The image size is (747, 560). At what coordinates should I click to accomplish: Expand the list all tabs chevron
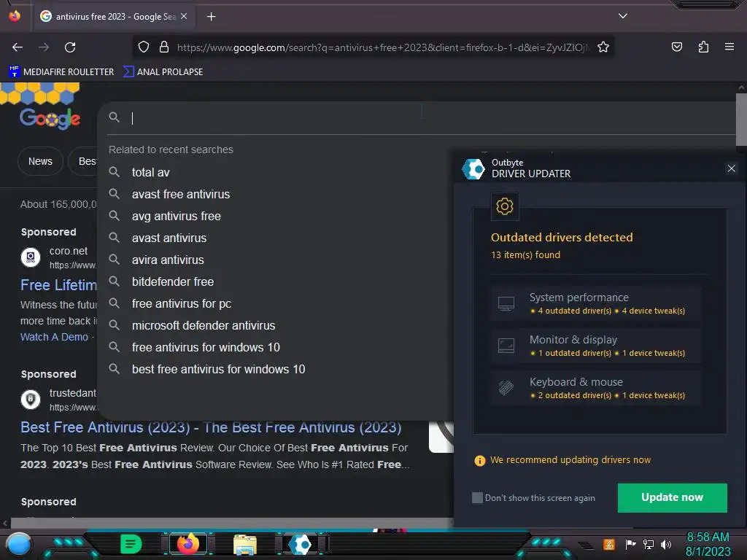(623, 16)
